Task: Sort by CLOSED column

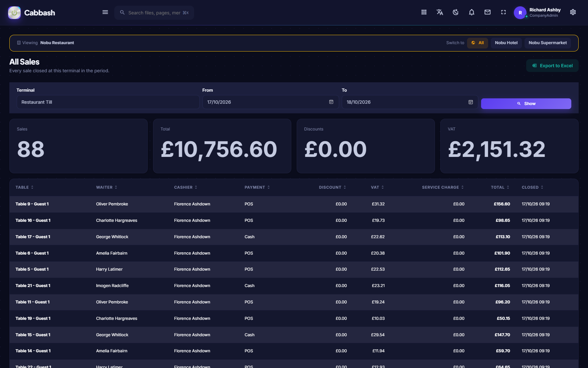Action: click(533, 187)
